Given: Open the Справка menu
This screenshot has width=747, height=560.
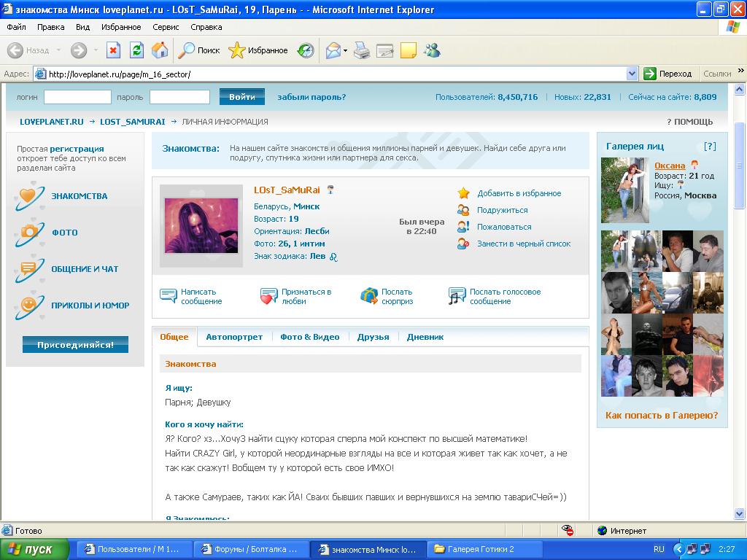Looking at the screenshot, I should (x=206, y=27).
